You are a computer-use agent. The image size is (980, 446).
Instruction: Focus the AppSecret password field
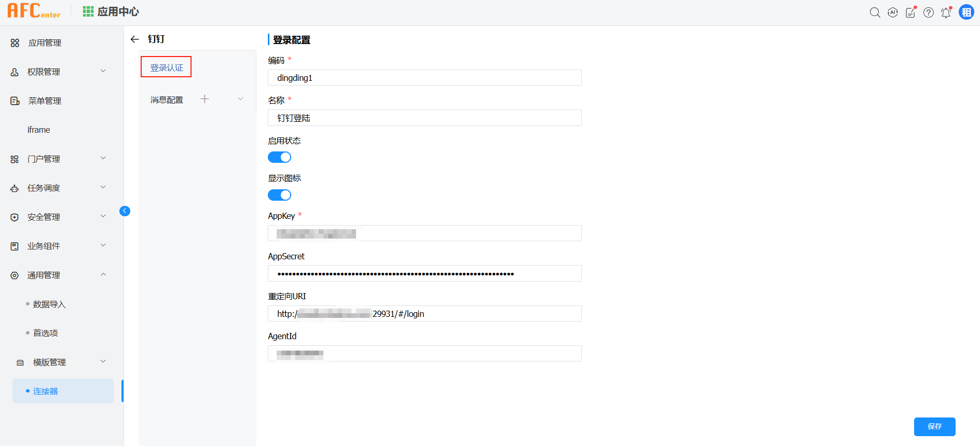(x=425, y=273)
